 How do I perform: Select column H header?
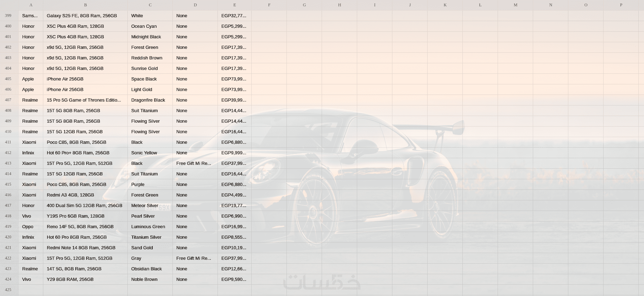tap(340, 5)
